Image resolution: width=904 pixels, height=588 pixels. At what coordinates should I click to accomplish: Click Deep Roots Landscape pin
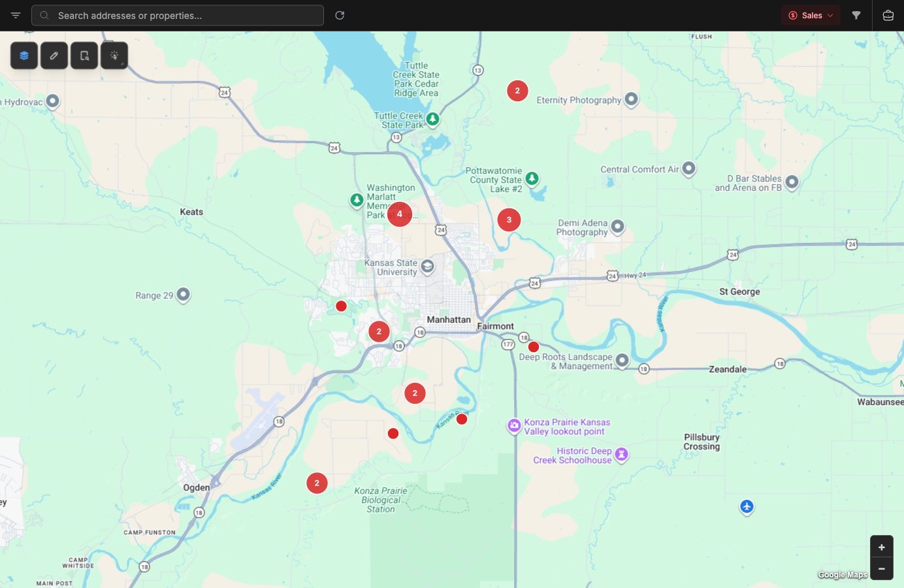622,360
